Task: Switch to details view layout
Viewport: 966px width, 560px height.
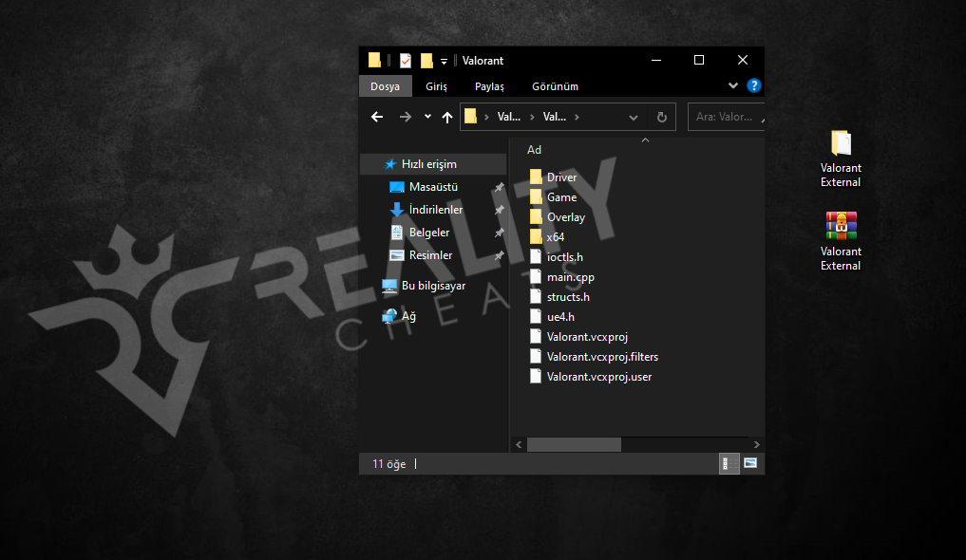Action: (729, 463)
